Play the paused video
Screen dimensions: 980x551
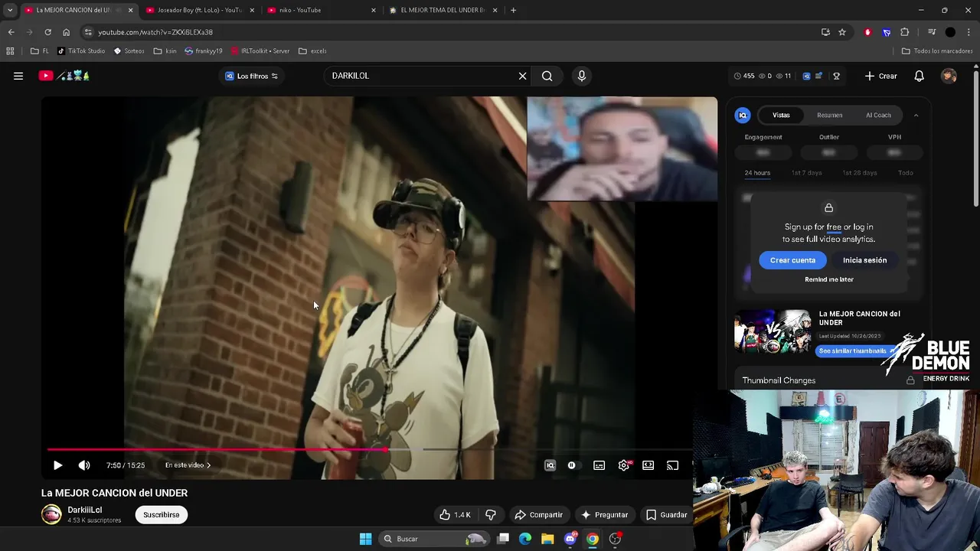click(57, 465)
